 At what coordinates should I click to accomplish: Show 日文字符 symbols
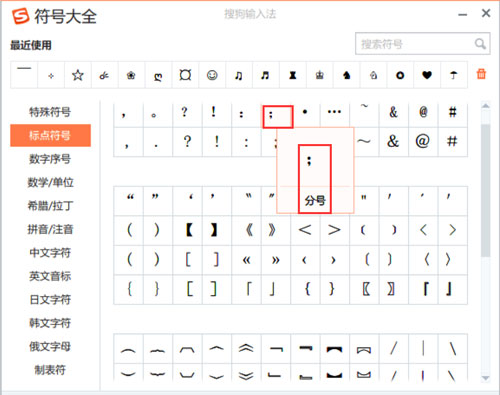coord(50,299)
